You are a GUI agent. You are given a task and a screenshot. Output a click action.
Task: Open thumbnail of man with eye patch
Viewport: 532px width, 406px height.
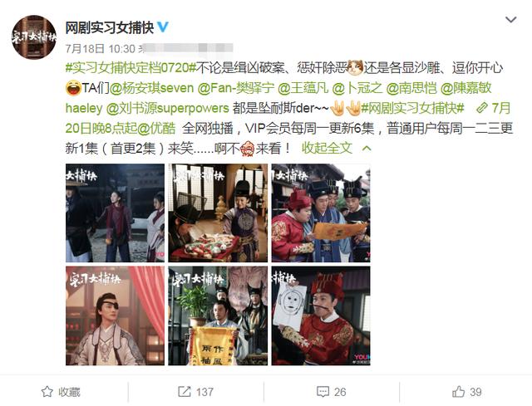point(115,316)
